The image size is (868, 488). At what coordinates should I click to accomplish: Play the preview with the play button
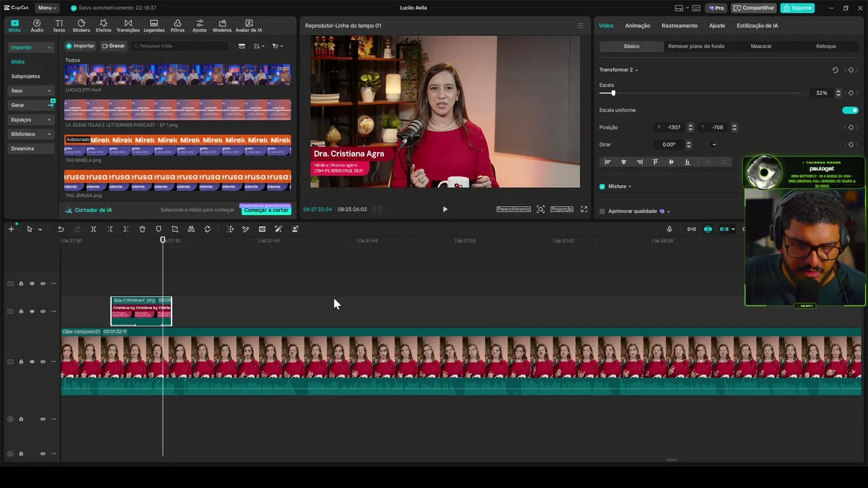(445, 209)
